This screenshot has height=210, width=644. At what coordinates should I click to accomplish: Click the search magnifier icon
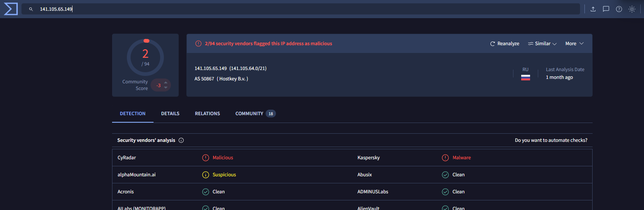(31, 9)
